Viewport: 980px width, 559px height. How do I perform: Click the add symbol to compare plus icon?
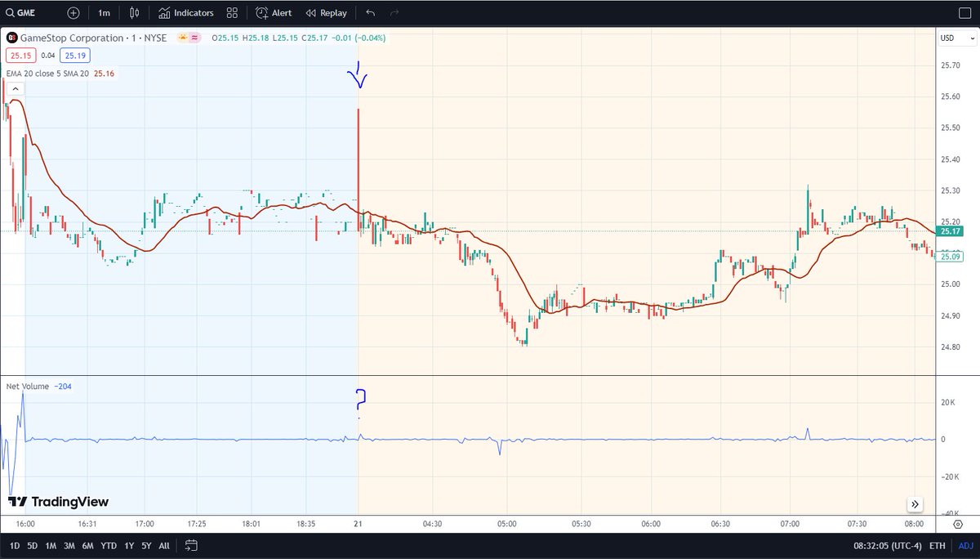(73, 13)
